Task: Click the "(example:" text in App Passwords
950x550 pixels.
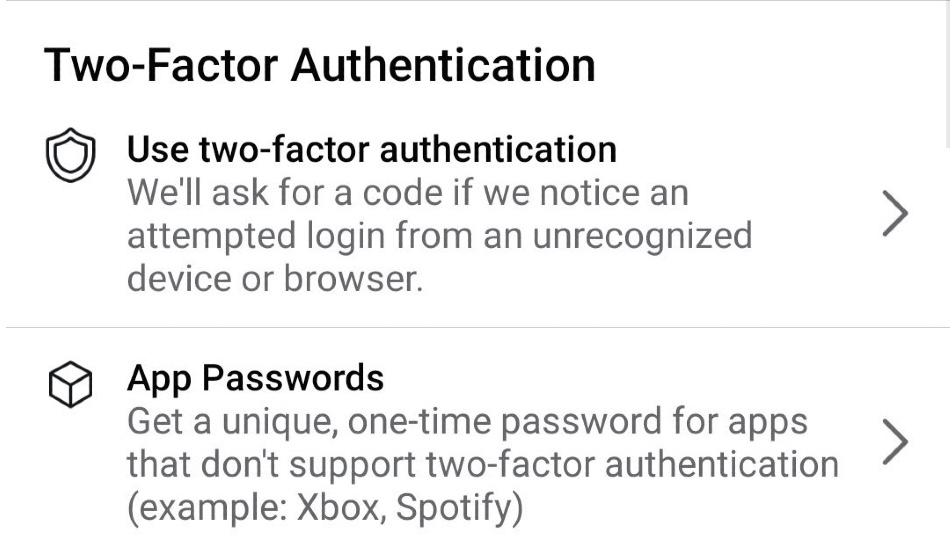Action: pyautogui.click(x=207, y=508)
